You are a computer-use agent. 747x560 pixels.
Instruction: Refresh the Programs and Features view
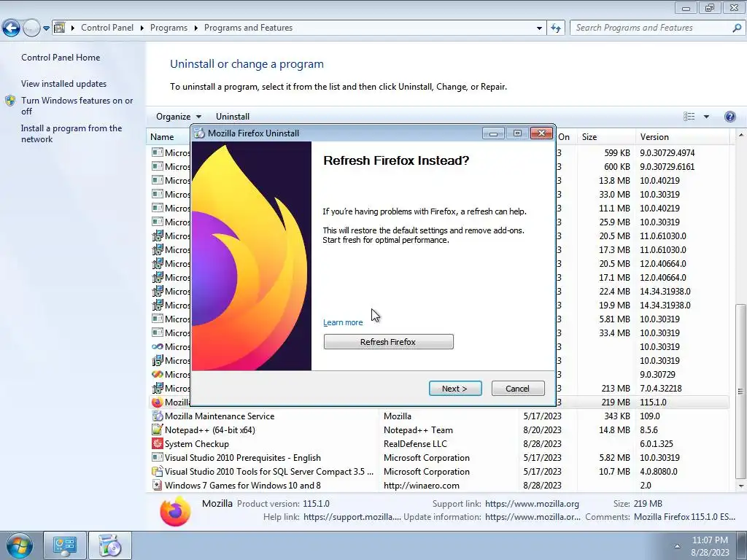coord(555,28)
